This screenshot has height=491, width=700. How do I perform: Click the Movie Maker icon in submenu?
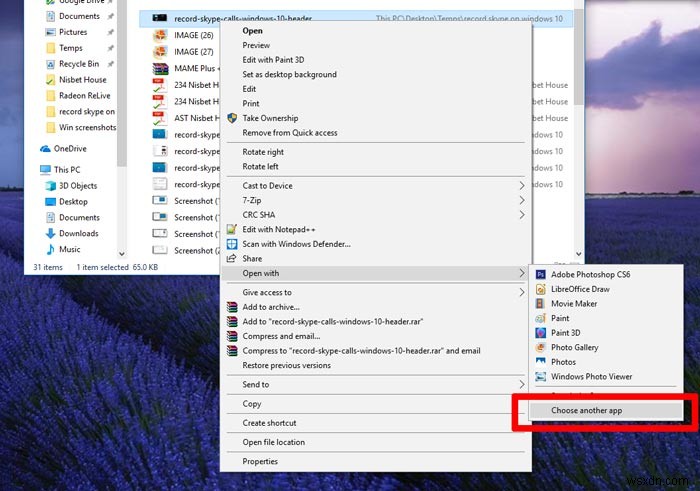coord(540,304)
